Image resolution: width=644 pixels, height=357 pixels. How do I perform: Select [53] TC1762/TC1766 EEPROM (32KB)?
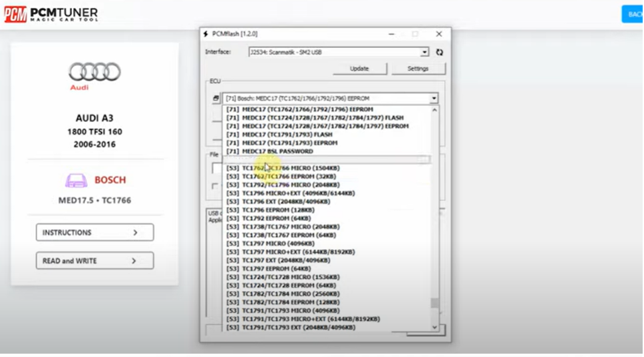(x=327, y=177)
